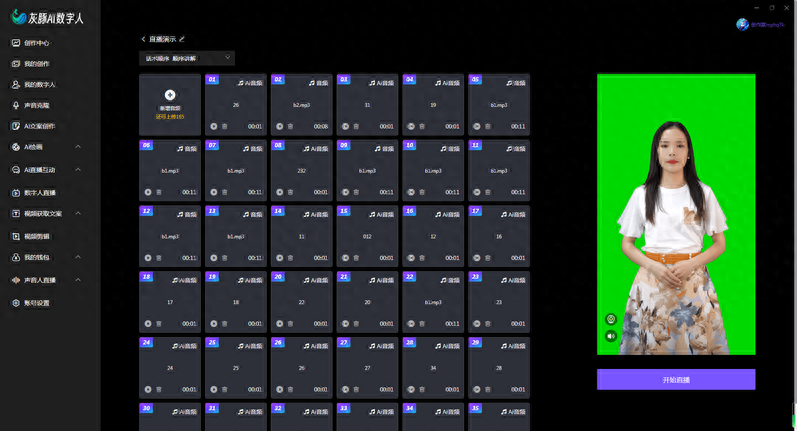Delete audio clip 01 with its trash icon
This screenshot has height=431, width=797.
[225, 127]
